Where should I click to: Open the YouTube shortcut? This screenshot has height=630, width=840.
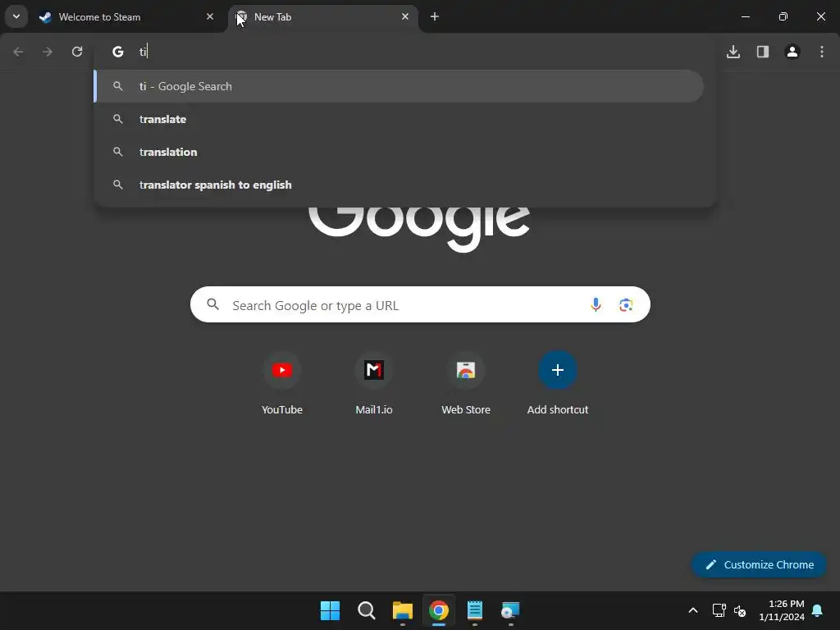pyautogui.click(x=282, y=384)
